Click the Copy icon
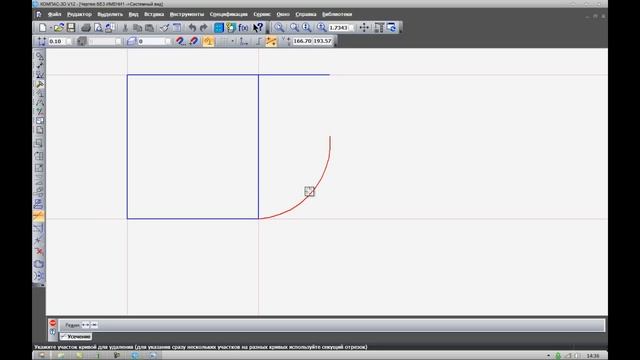640x360 pixels. click(x=138, y=28)
